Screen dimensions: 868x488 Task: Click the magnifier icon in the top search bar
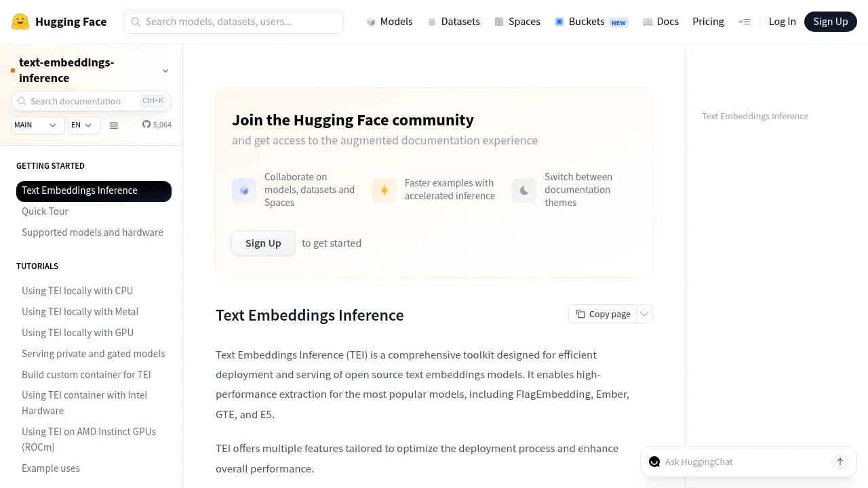click(136, 22)
